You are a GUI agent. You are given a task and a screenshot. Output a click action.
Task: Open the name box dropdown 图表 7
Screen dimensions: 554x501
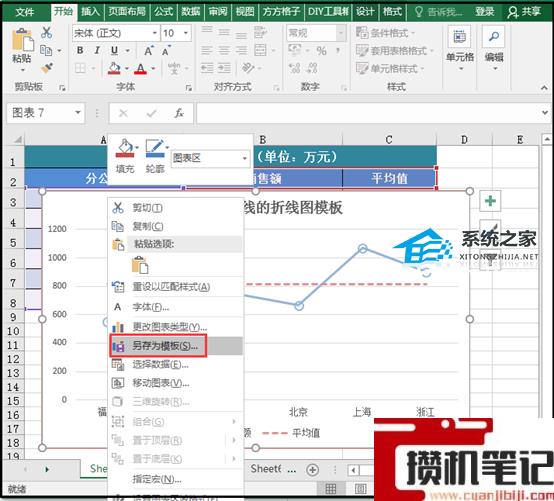click(x=78, y=113)
